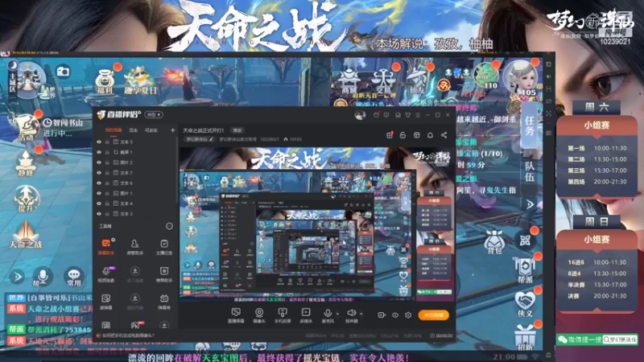Click the player portrait showing level 105
Viewport: 644px width, 362px height.
coord(521,78)
